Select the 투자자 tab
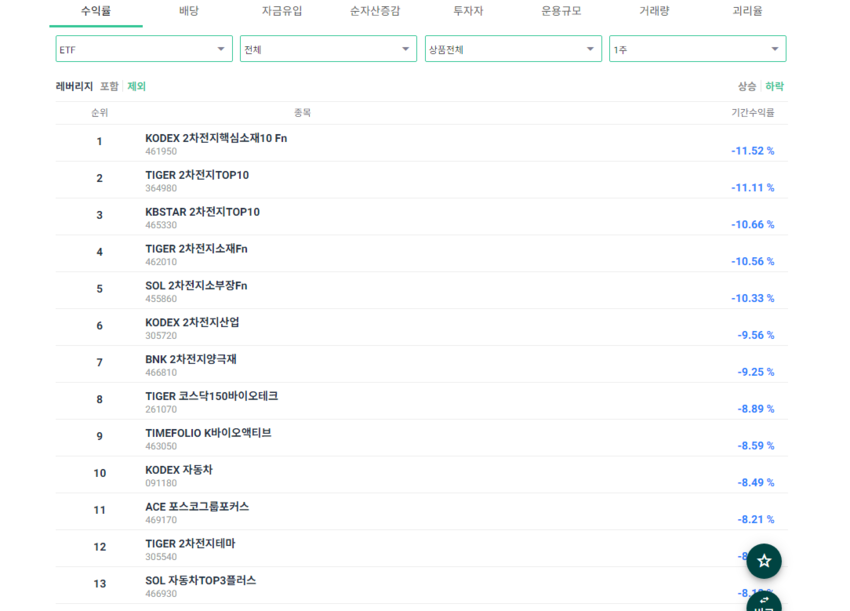The width and height of the screenshot is (850, 611). (468, 11)
